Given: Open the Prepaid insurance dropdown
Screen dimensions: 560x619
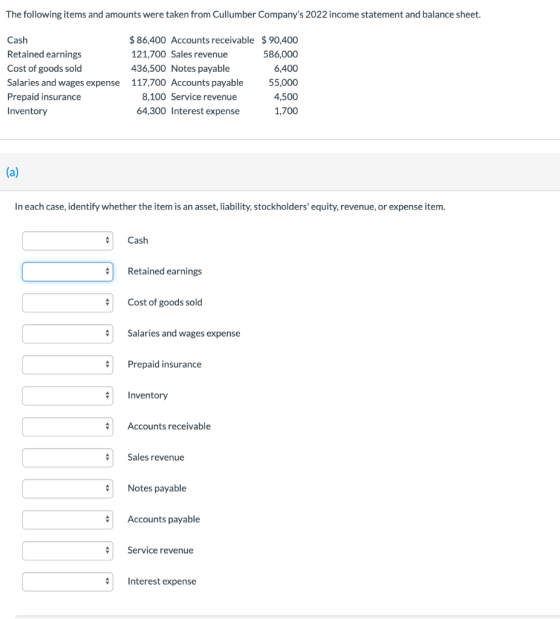Looking at the screenshot, I should pos(67,365).
